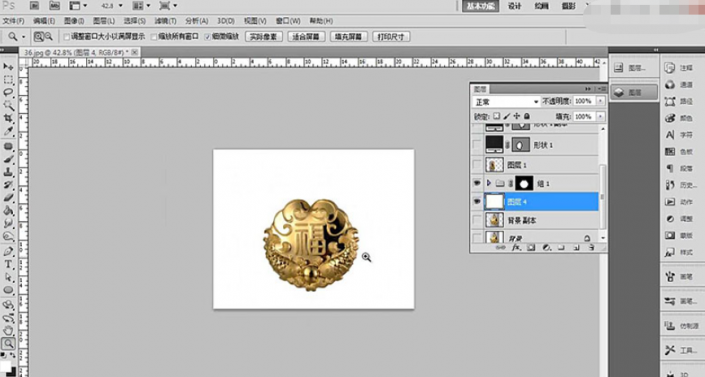Click the 填充屏幕 button
Image resolution: width=705 pixels, height=377 pixels.
pyautogui.click(x=348, y=37)
